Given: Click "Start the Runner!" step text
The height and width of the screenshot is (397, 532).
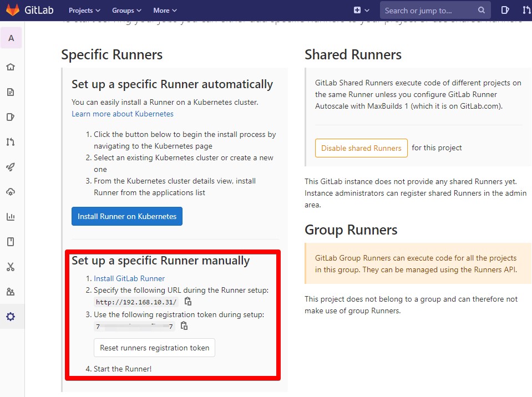Looking at the screenshot, I should [x=123, y=369].
